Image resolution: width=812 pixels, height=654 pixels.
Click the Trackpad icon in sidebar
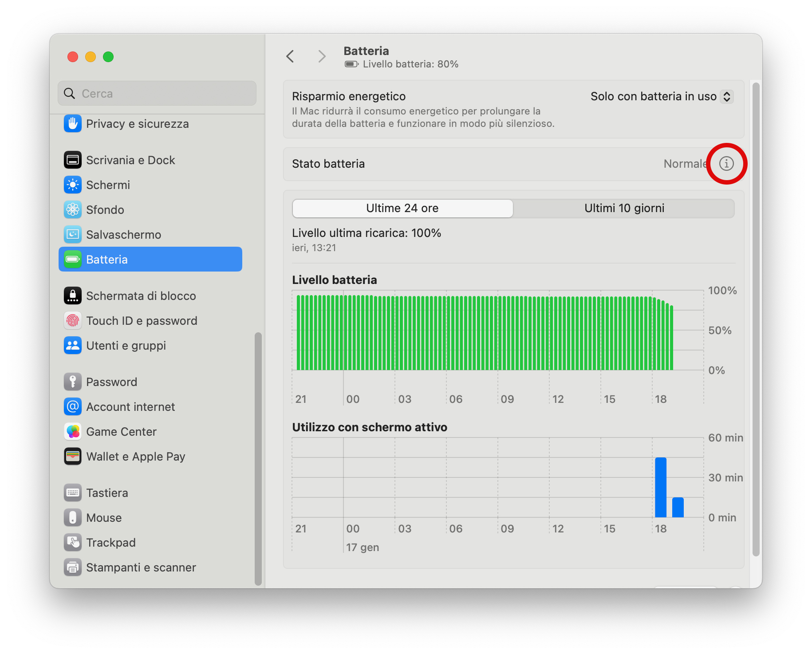tap(73, 543)
